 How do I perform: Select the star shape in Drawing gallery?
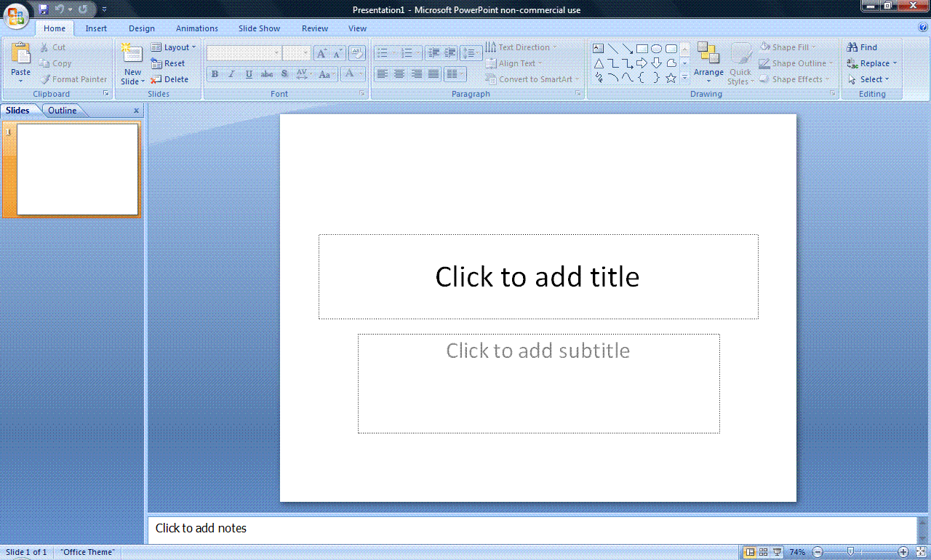(671, 78)
